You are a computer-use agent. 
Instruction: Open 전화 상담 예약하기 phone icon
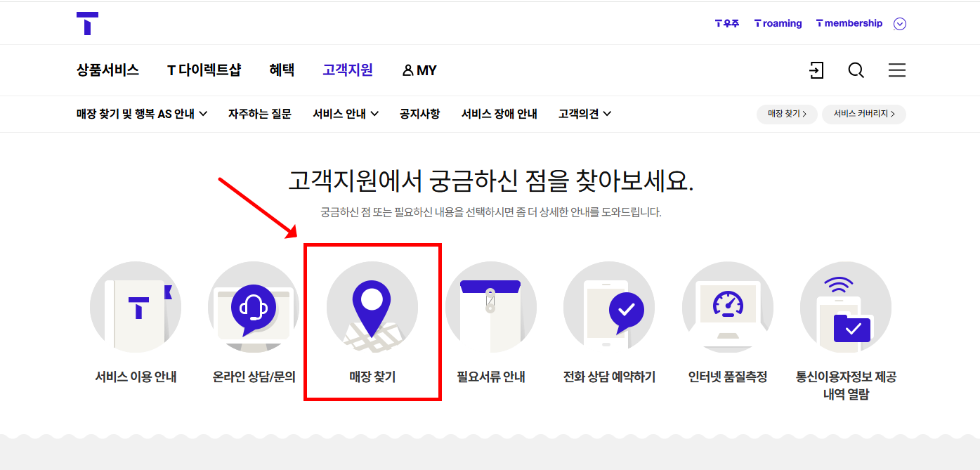609,307
